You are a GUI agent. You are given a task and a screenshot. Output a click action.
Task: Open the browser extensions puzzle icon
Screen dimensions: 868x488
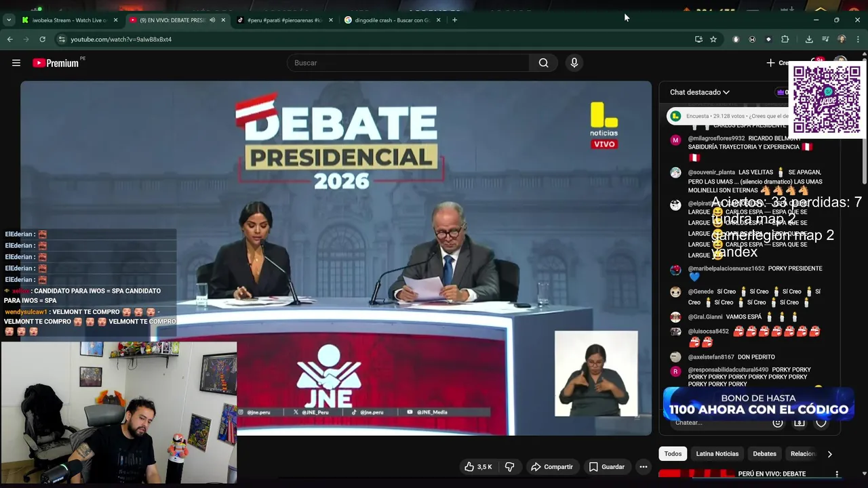point(785,39)
